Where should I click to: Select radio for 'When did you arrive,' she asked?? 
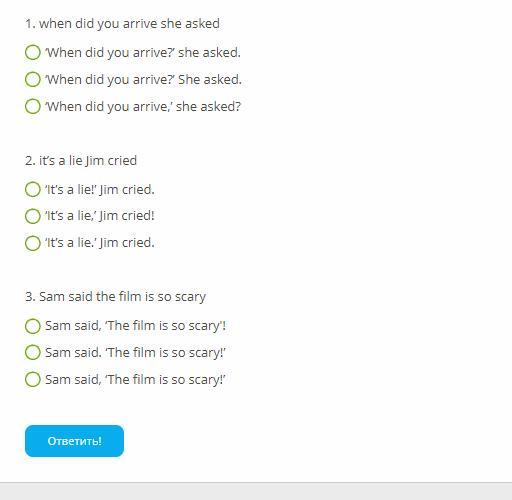[33, 106]
